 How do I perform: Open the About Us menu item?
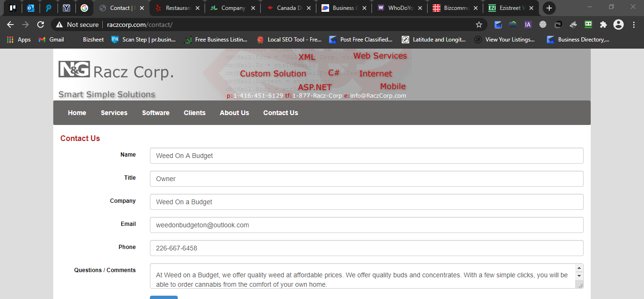(x=234, y=113)
